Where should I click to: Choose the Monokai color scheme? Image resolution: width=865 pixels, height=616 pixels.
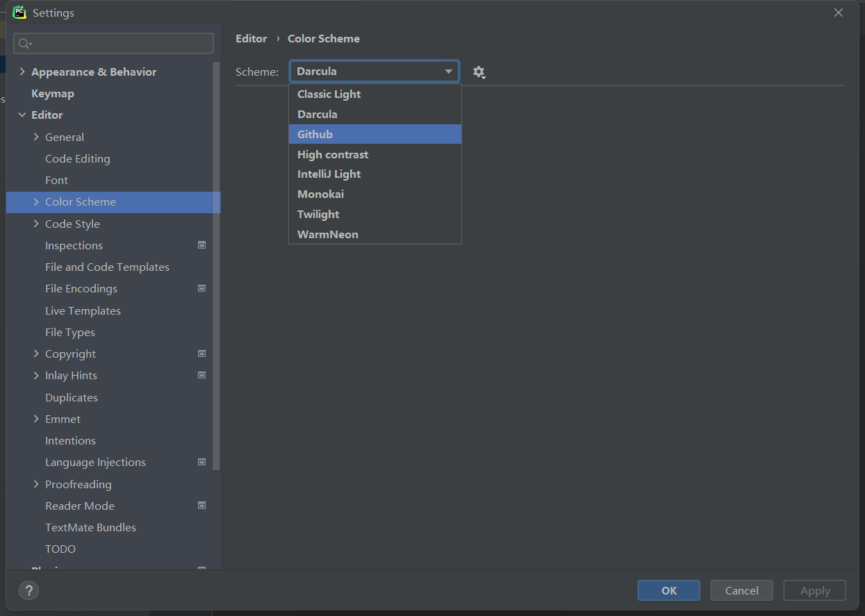click(320, 194)
